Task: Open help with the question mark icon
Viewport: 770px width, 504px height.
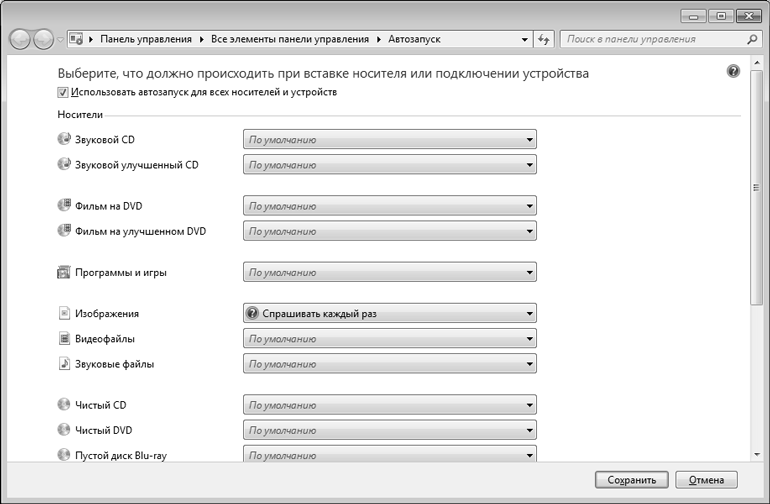Action: point(733,71)
